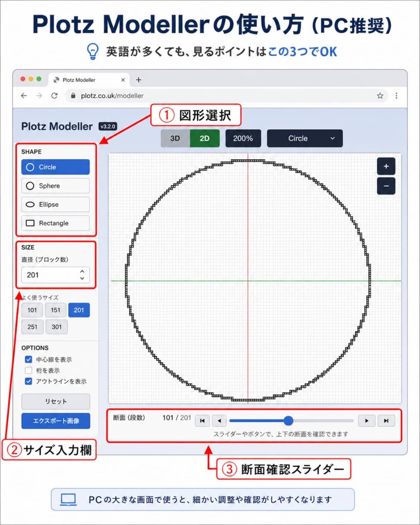Choose preset size 101

point(32,310)
